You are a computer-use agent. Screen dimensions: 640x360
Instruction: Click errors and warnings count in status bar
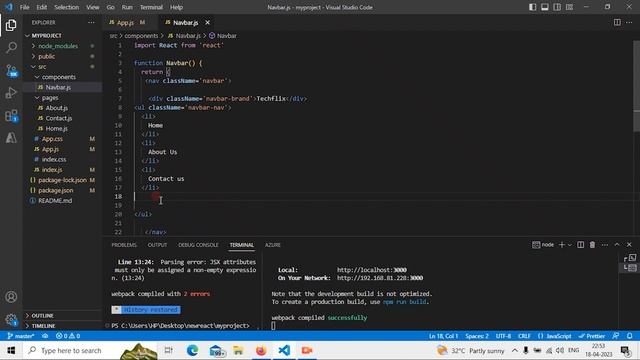[68, 336]
